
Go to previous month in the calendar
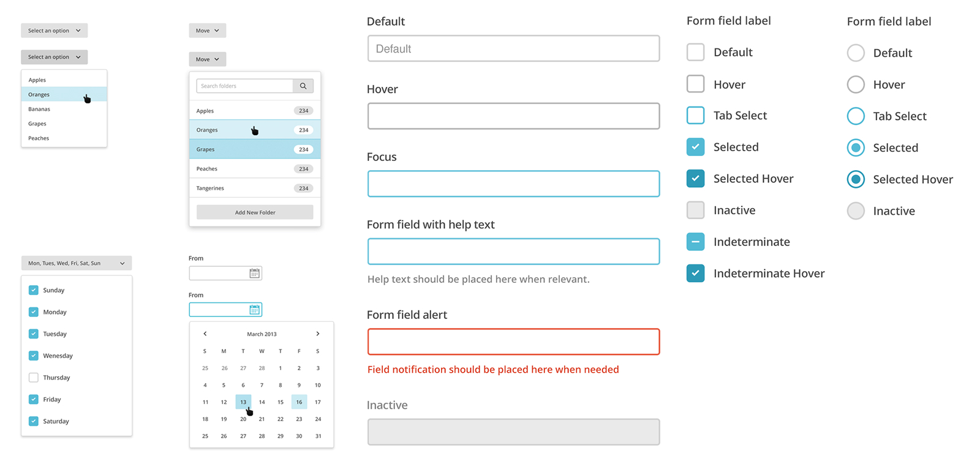coord(205,334)
